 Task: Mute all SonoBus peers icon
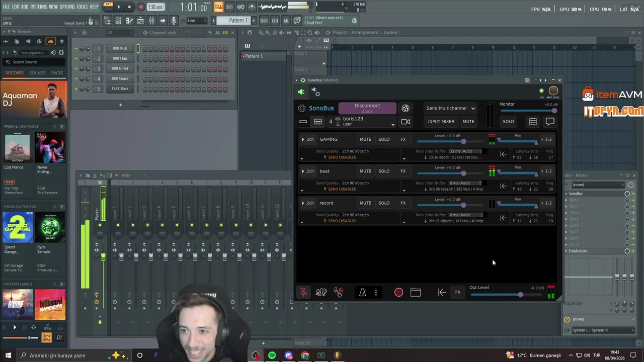pyautogui.click(x=321, y=292)
